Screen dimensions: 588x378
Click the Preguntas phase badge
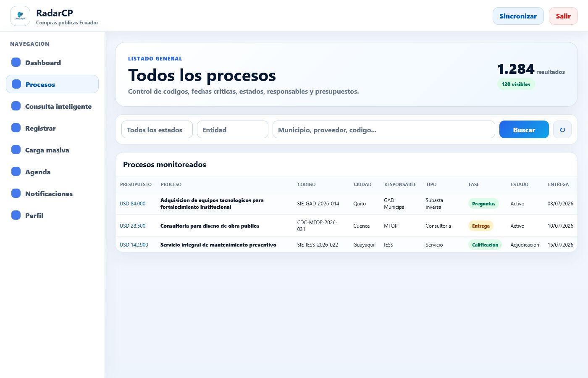click(x=483, y=204)
